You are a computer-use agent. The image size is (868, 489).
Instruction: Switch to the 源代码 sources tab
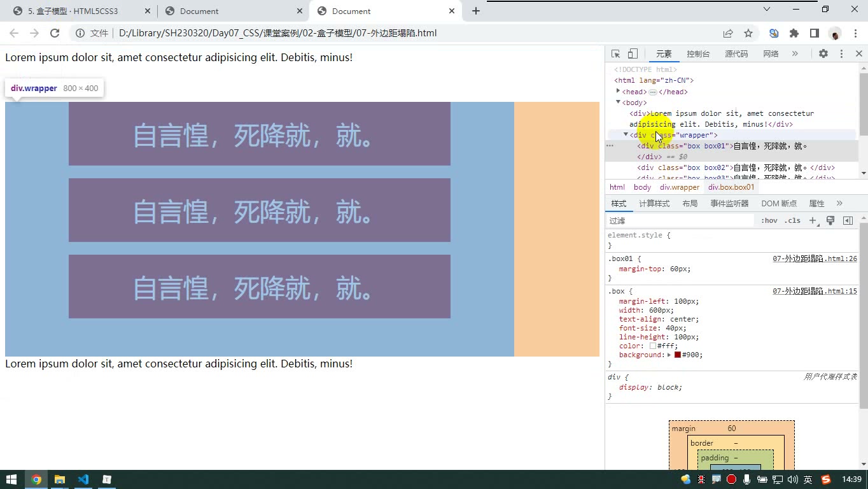coord(736,54)
